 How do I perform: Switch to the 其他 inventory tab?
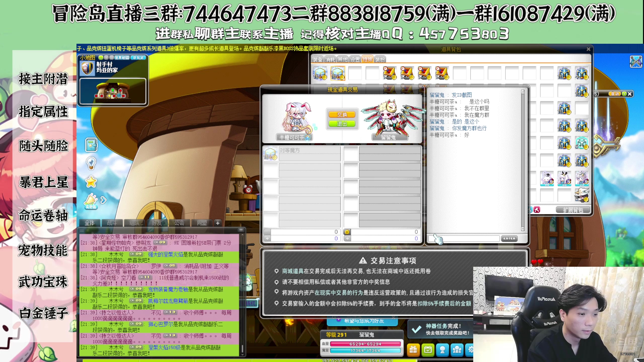(x=342, y=60)
